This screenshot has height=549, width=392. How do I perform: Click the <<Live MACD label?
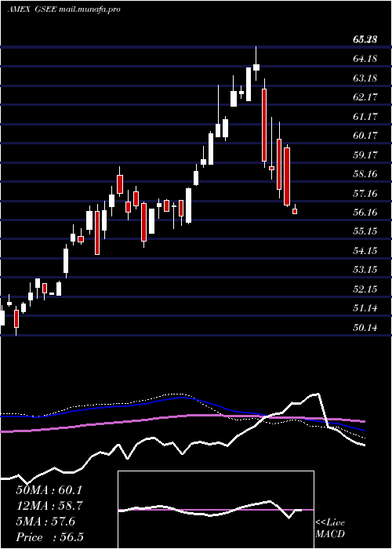coord(330,529)
